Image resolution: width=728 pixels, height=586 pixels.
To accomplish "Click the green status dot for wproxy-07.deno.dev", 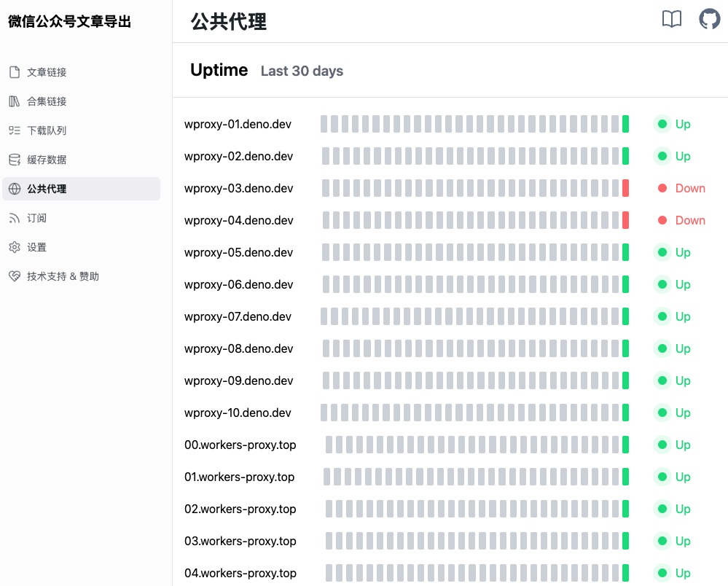I will coord(662,316).
